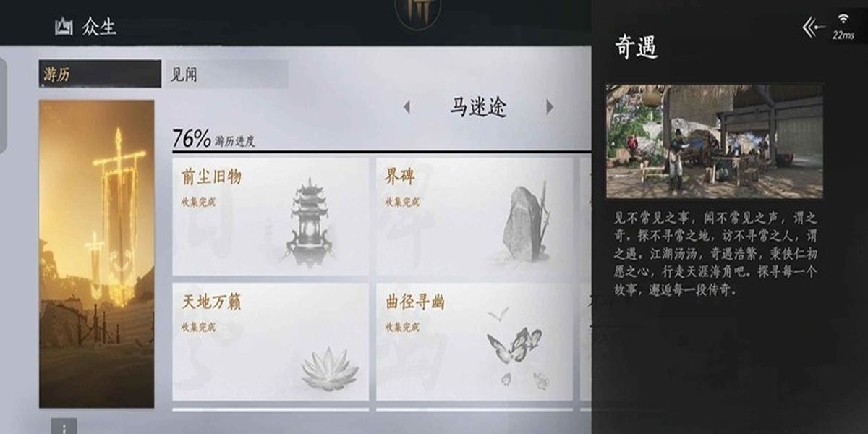Click the stone tablet icon on 界碑 card

[526, 221]
